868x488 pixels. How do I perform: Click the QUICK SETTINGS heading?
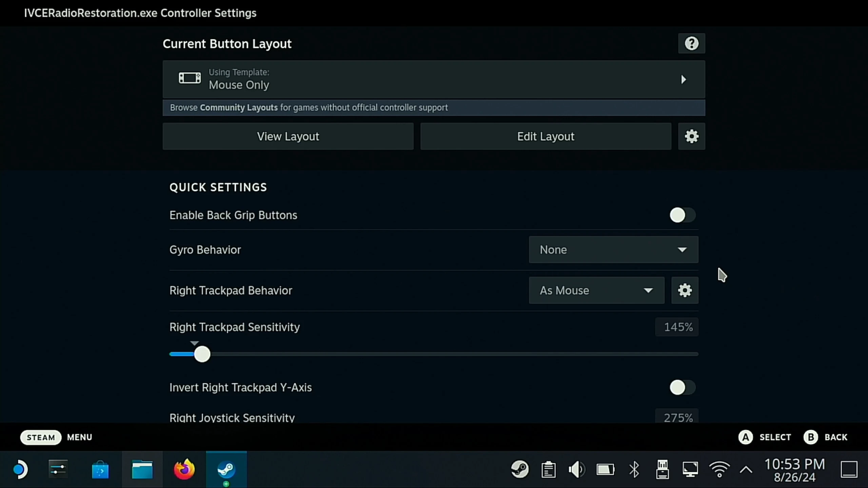click(x=218, y=187)
